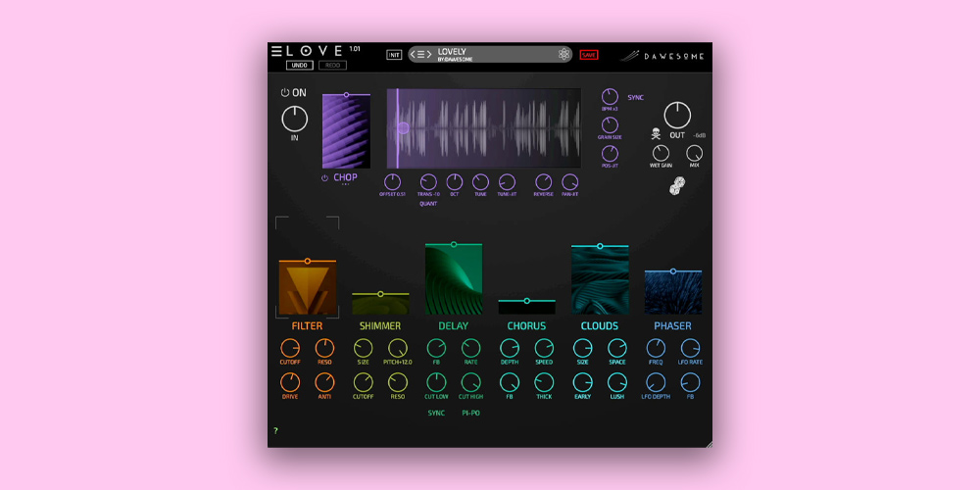
Task: Go to previous preset with left arrow
Action: pyautogui.click(x=414, y=54)
